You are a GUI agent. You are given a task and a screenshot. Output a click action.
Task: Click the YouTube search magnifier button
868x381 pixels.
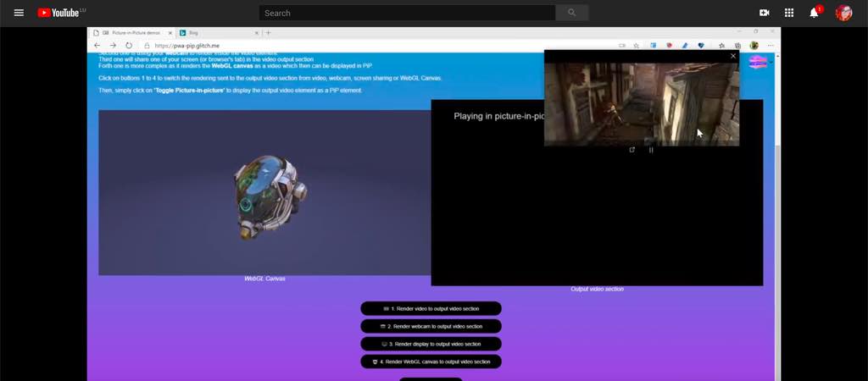pyautogui.click(x=571, y=13)
